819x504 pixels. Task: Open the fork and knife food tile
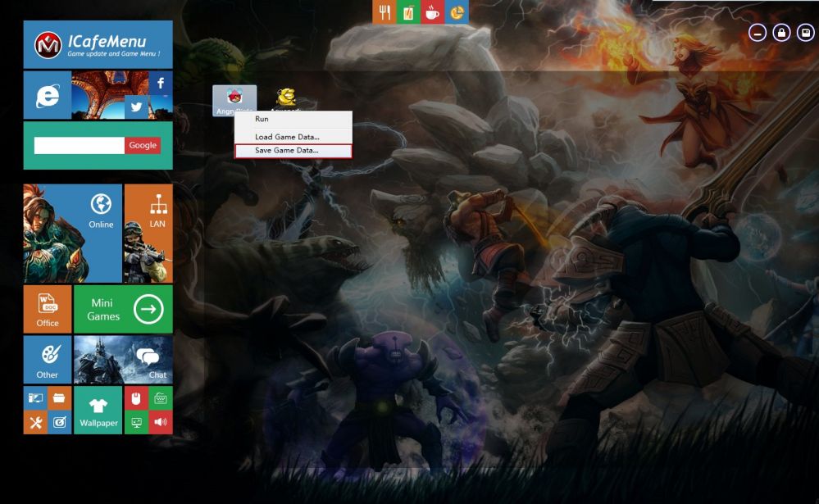click(x=384, y=11)
